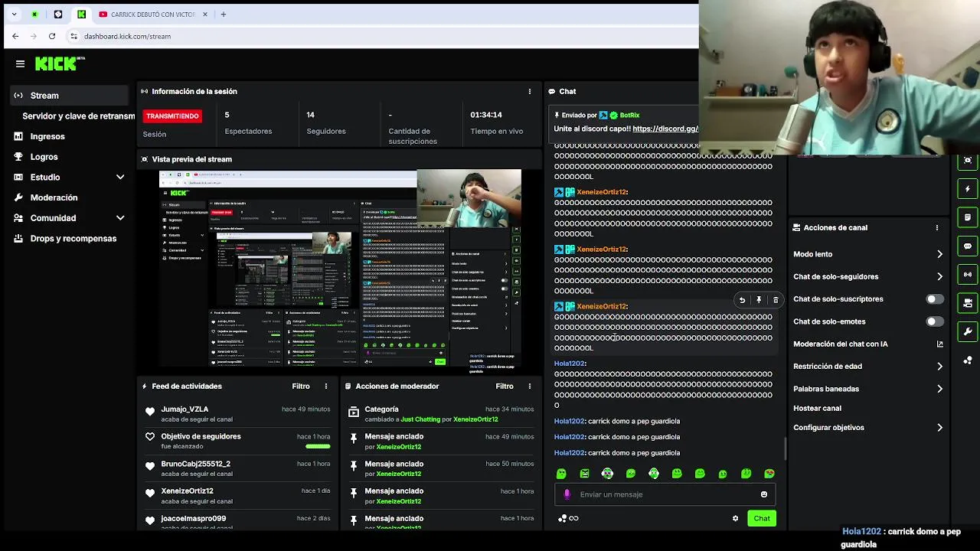Open the browser tab search dropdown
The height and width of the screenshot is (551, 980).
[x=14, y=15]
